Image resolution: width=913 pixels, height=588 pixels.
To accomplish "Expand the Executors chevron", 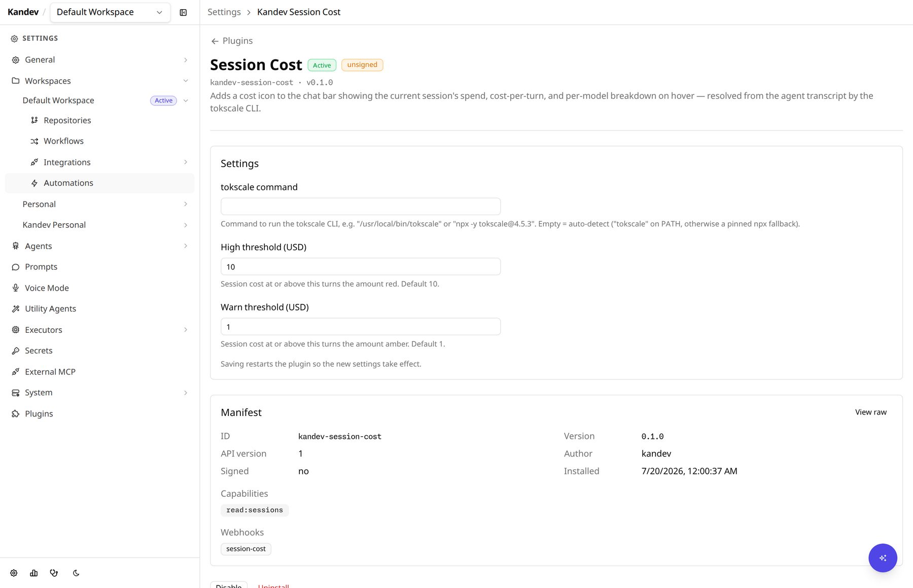I will tap(186, 330).
